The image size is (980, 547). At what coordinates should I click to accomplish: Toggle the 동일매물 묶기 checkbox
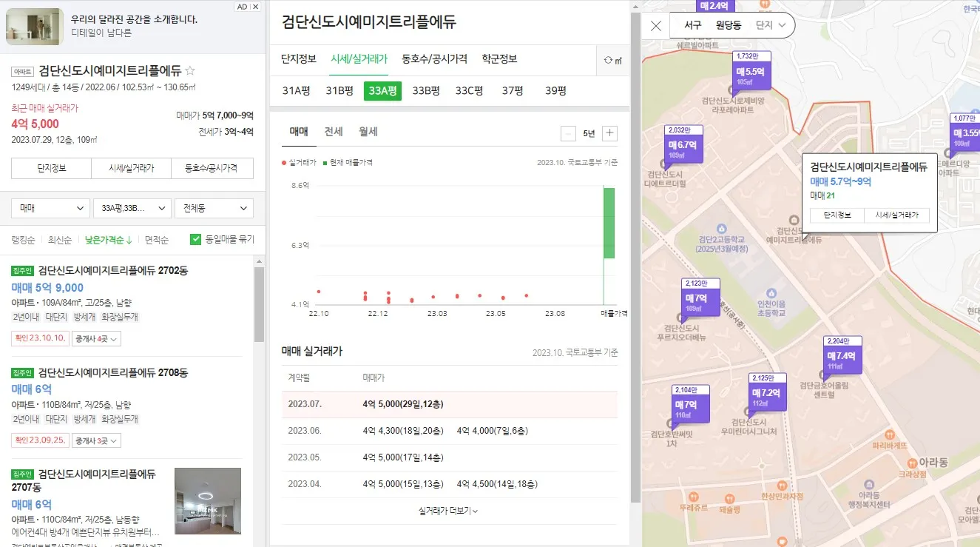196,239
